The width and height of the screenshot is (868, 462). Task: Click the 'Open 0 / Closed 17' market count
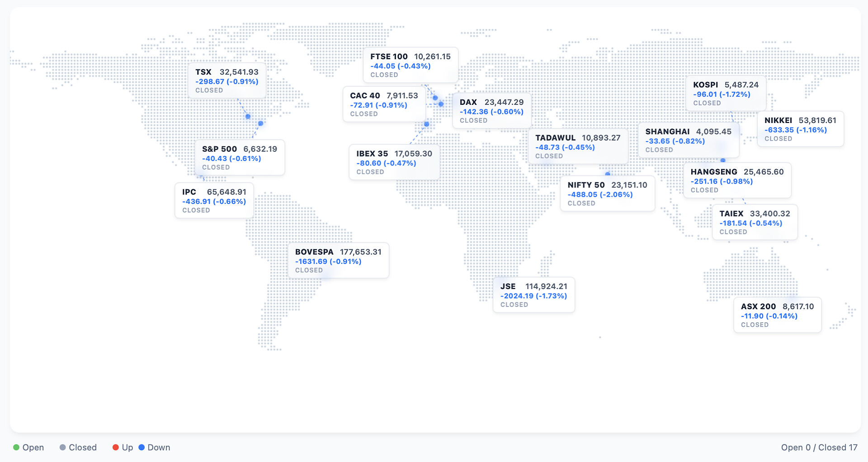(x=819, y=448)
